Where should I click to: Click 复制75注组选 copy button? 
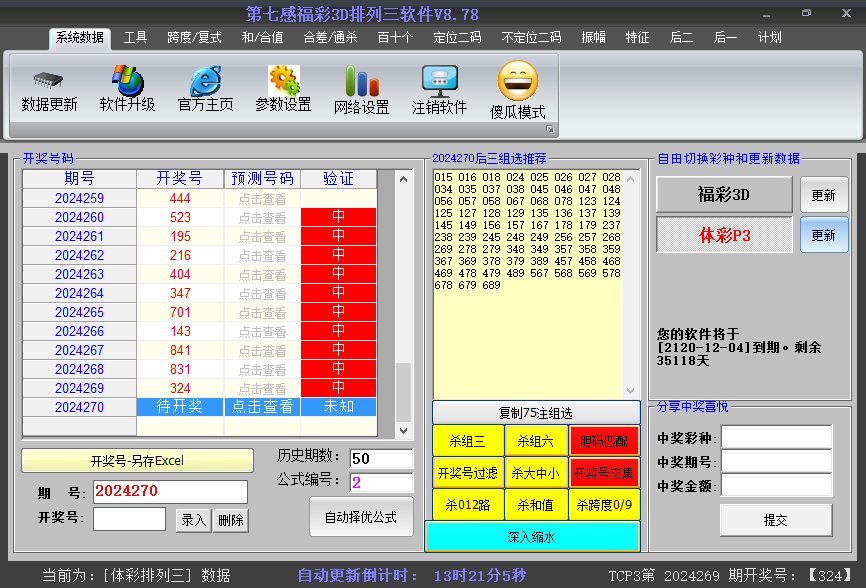[x=536, y=413]
